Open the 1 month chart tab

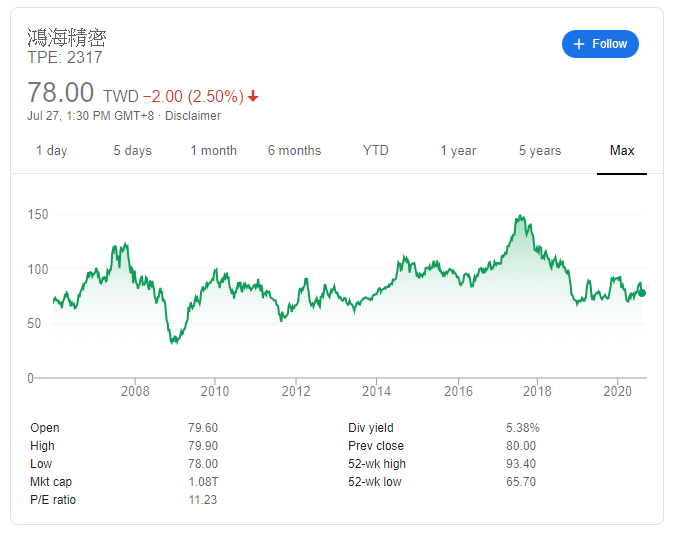coord(214,150)
